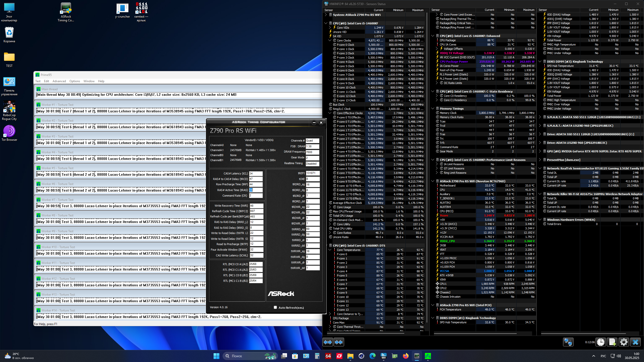Collapse the Windows Hardware Errors (WHEA) group
The width and height of the screenshot is (644, 362).
[x=540, y=220]
